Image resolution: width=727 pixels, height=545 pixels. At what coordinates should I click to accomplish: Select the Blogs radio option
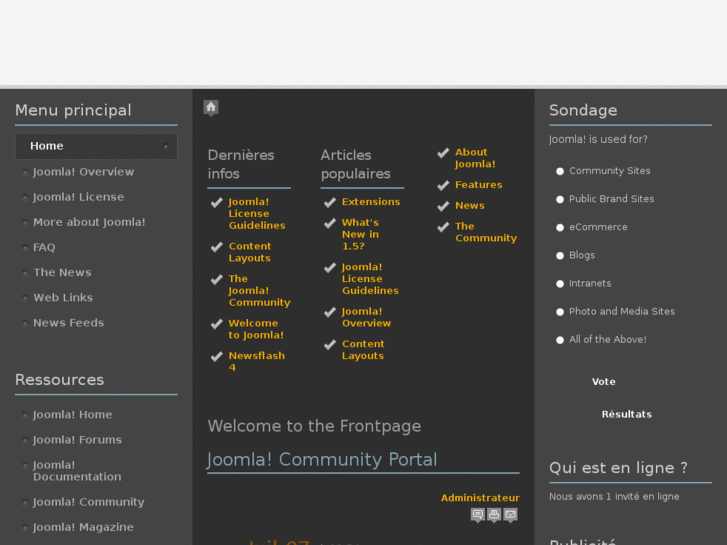point(560,256)
